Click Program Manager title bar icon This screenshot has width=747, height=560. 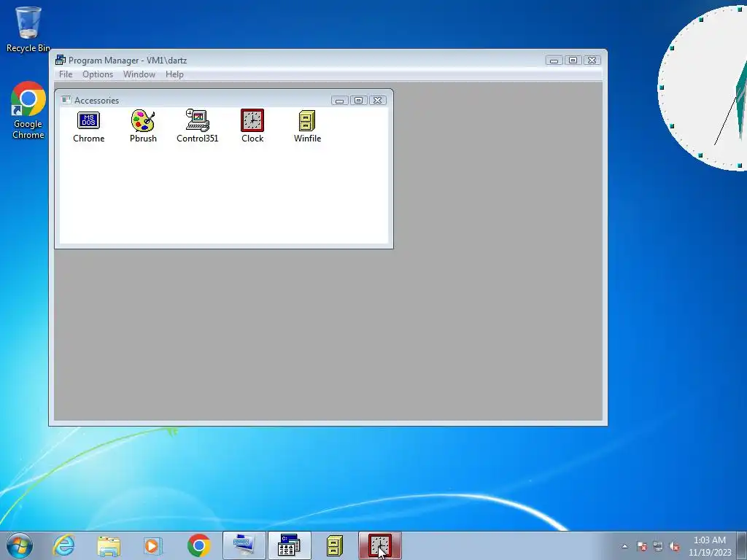[x=61, y=60]
